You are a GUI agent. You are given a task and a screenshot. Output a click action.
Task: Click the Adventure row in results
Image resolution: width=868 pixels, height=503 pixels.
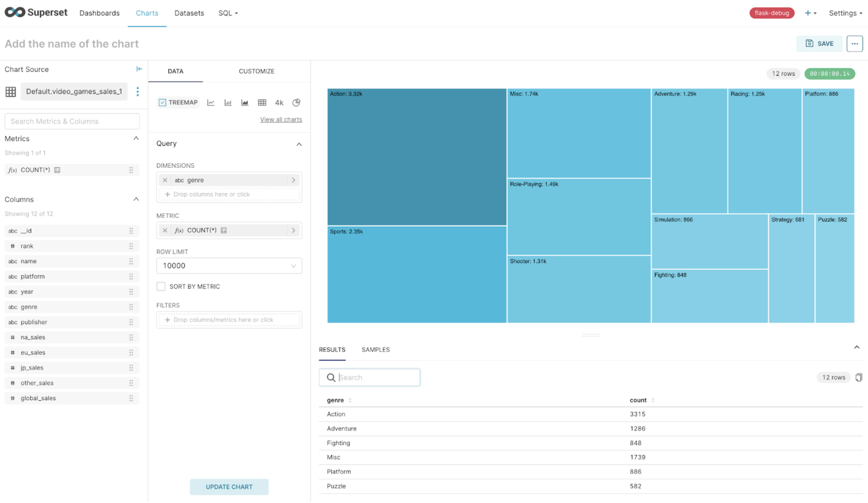[x=591, y=429]
